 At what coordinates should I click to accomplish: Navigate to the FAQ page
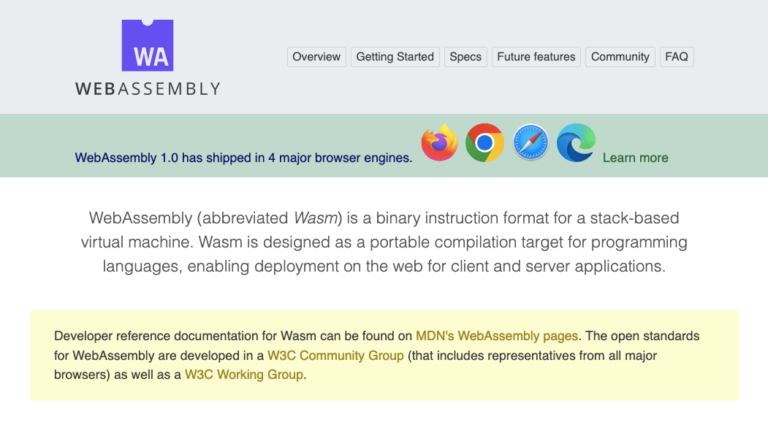(x=677, y=57)
